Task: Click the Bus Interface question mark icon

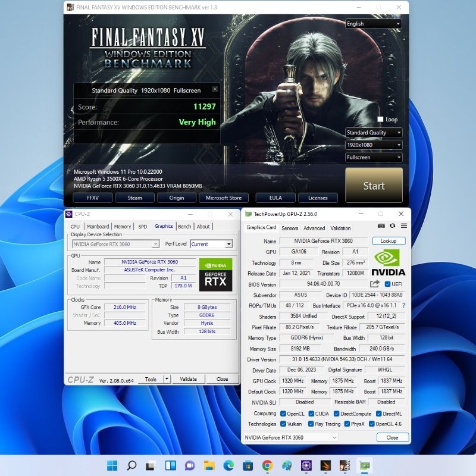Action: pyautogui.click(x=403, y=305)
